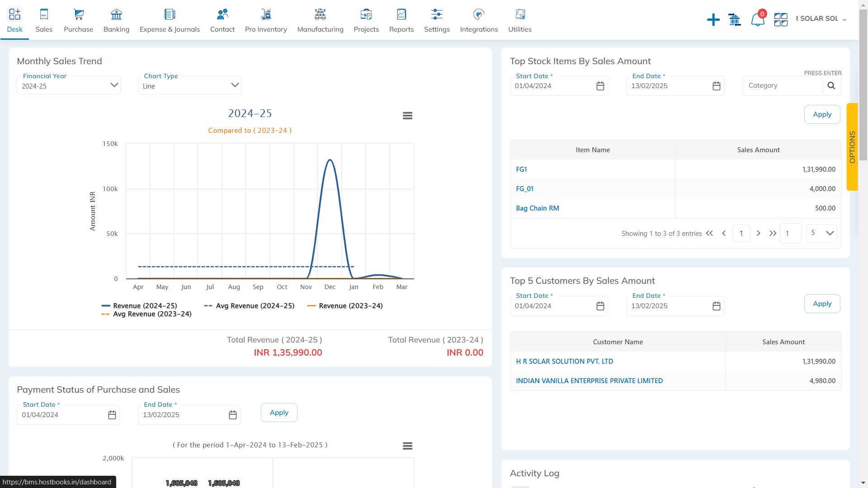Open calendar for Top Stock Items Start Date
The width and height of the screenshot is (868, 488).
[x=600, y=86]
